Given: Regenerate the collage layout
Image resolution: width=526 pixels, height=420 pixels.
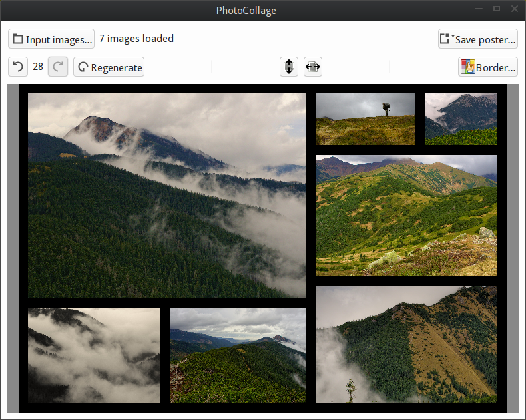Looking at the screenshot, I should (109, 67).
